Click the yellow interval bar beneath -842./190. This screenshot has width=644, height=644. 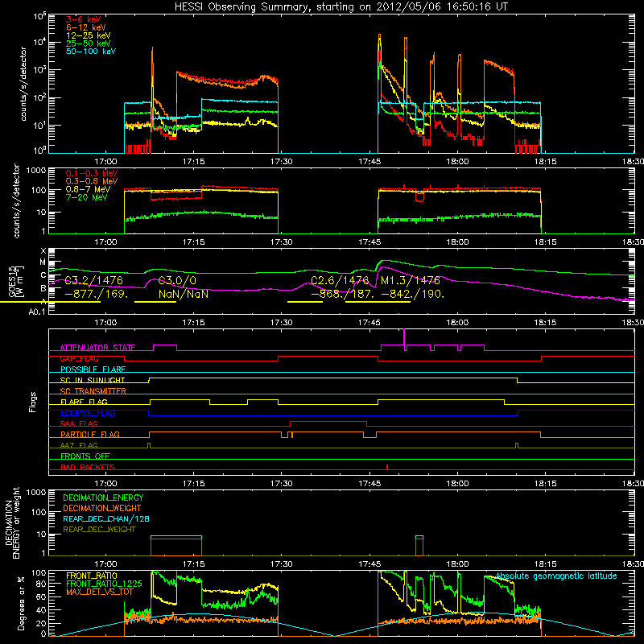(x=378, y=302)
